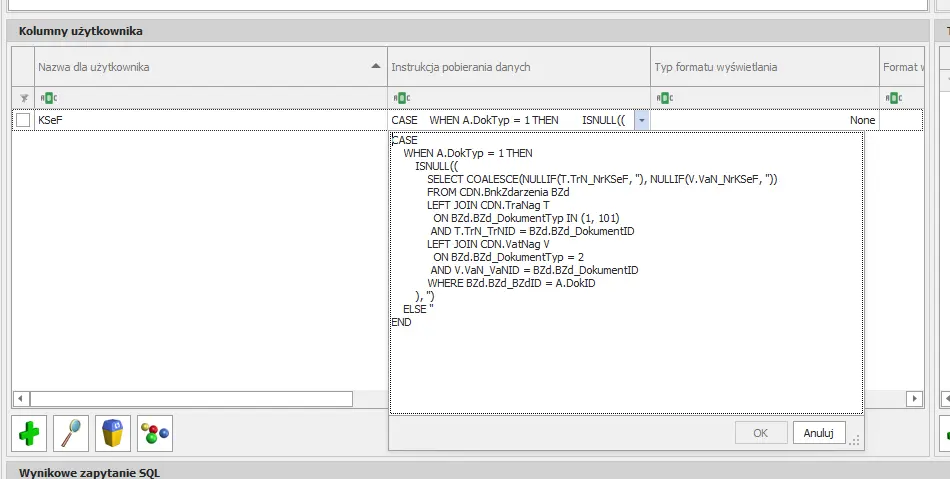Click the horizontal scrollbar right arrow
950x479 pixels.
point(914,399)
